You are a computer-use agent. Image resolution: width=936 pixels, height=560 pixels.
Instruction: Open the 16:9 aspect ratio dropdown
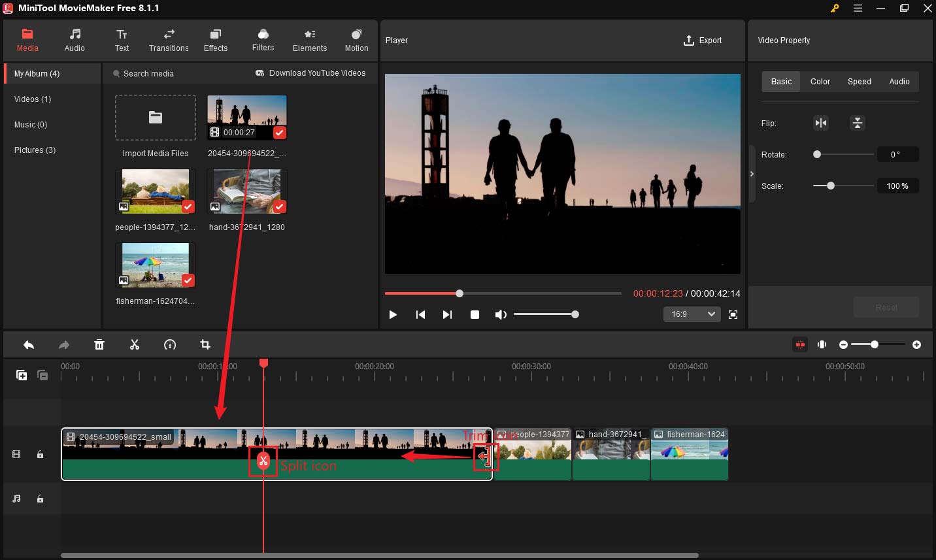(x=692, y=314)
